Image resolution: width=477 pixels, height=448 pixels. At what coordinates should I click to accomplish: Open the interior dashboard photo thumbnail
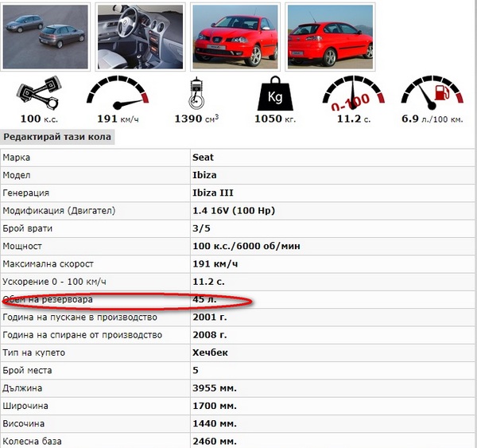point(140,37)
